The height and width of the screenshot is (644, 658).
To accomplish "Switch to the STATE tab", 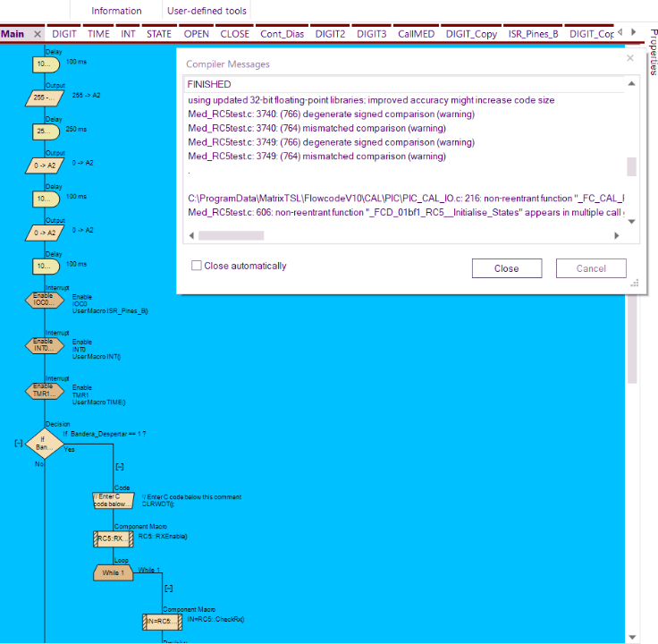I will [x=159, y=34].
